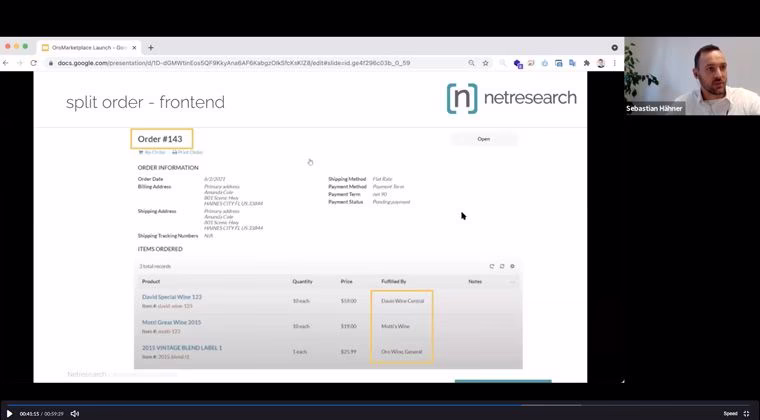Open the Chrome extensions puzzle icon

pyautogui.click(x=587, y=63)
